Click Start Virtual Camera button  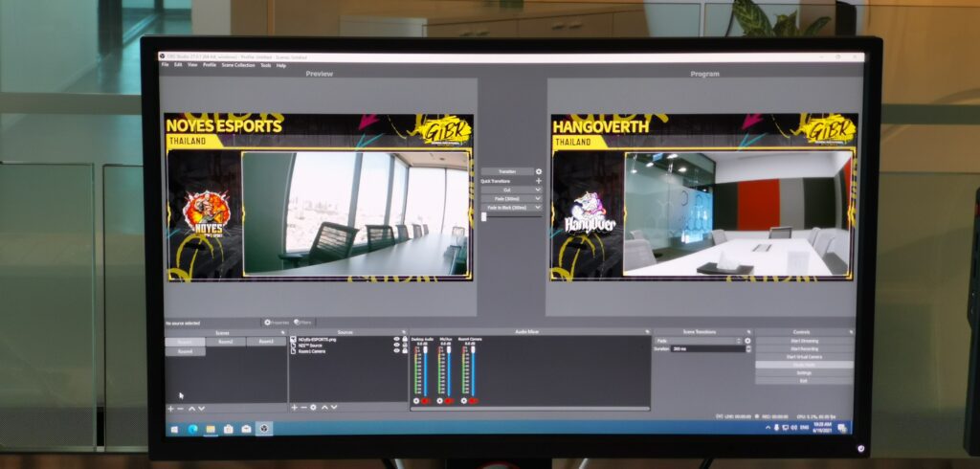pyautogui.click(x=804, y=356)
